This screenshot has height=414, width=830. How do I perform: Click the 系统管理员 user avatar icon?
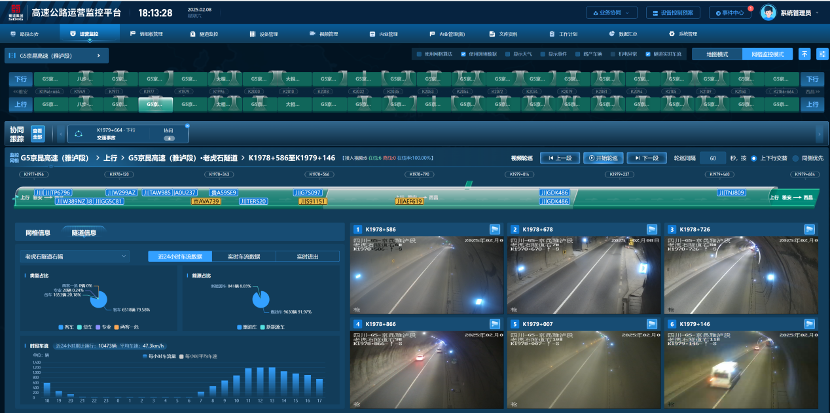point(769,13)
